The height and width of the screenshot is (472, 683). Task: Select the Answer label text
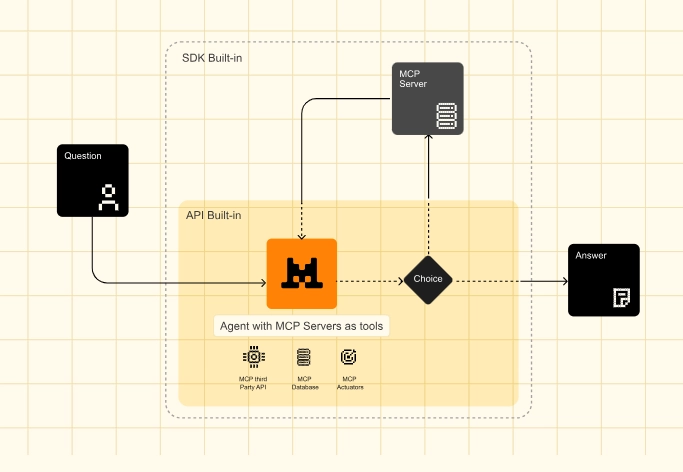click(x=591, y=256)
